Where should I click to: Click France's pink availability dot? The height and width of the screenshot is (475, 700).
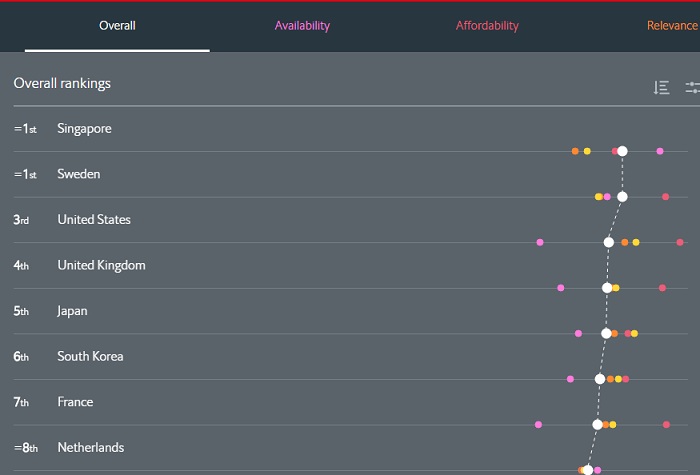pyautogui.click(x=538, y=425)
